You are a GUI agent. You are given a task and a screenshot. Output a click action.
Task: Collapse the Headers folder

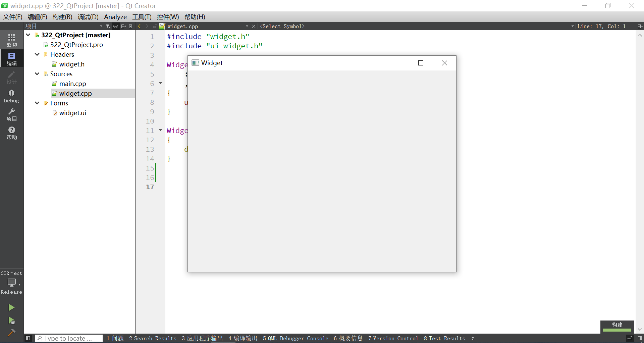(x=37, y=54)
